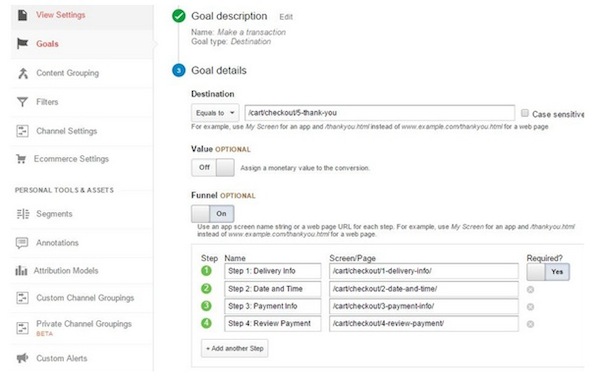
Task: Toggle the Required Yes switch for Step 1
Action: coord(548,272)
